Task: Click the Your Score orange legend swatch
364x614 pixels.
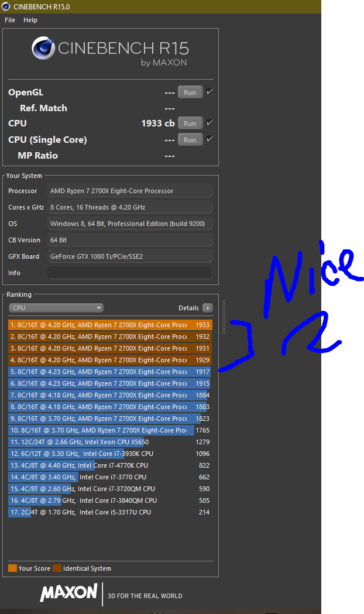Action: click(x=12, y=568)
